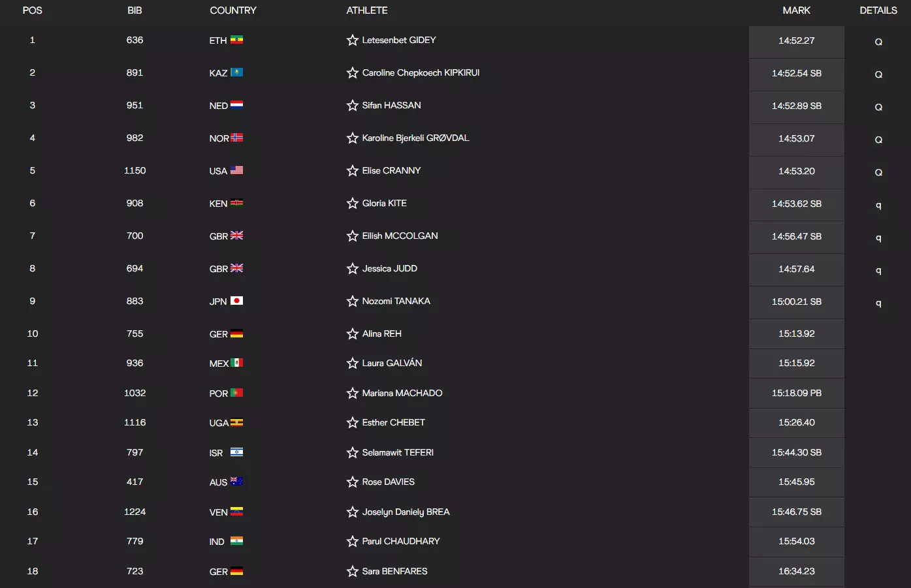Click the Kazakhstan flag icon
911x588 pixels.
coord(236,72)
